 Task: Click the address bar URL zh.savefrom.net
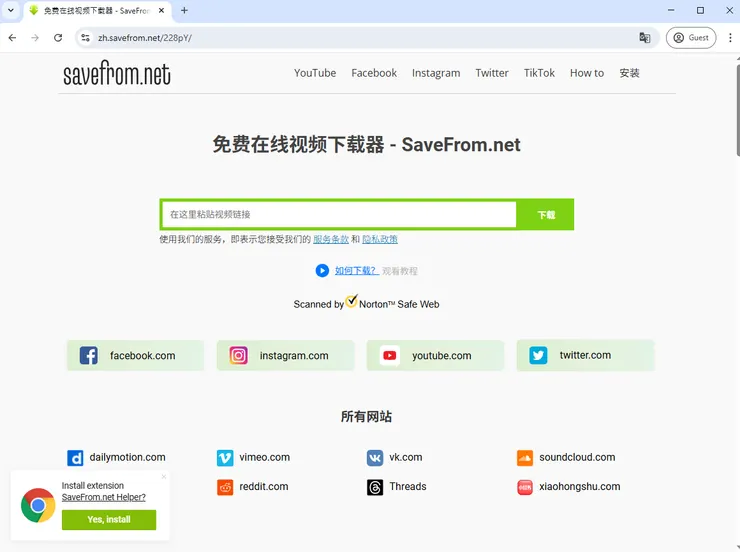(145, 38)
